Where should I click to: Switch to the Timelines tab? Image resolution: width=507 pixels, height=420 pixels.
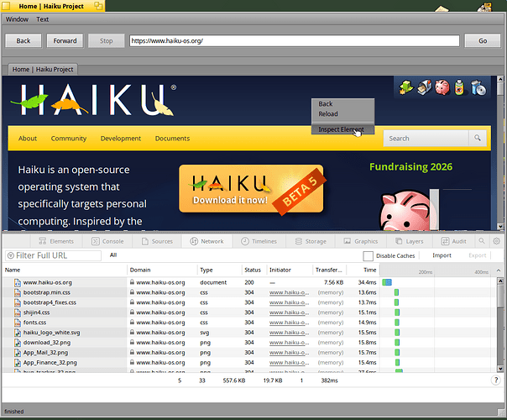click(259, 241)
